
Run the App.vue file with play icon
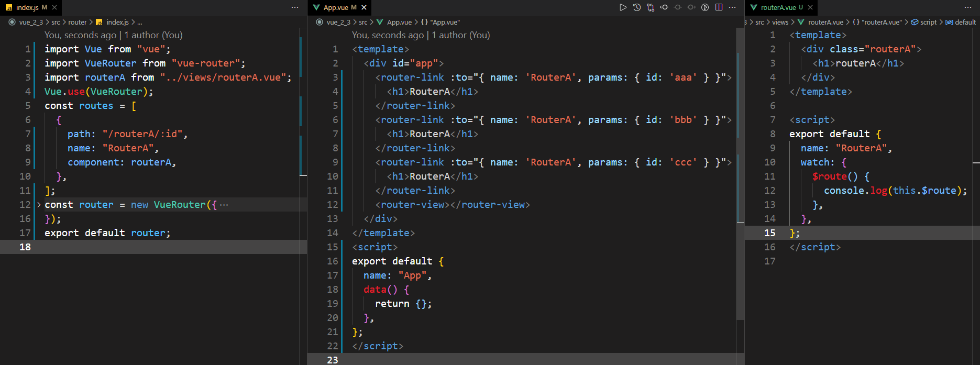[623, 7]
